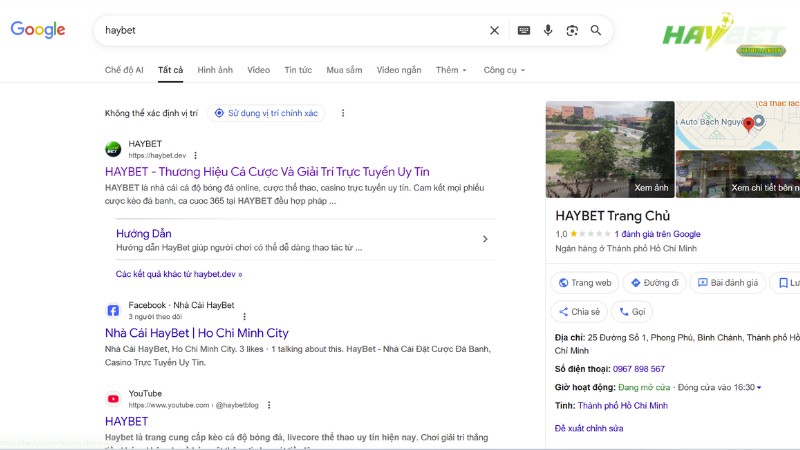Open the on-screen keyboard icon
The image size is (800, 450).
tap(523, 31)
